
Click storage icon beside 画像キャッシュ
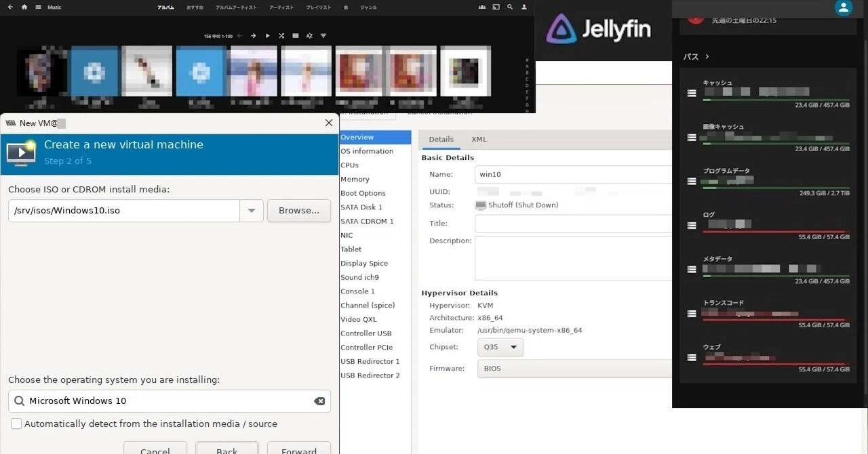[692, 138]
